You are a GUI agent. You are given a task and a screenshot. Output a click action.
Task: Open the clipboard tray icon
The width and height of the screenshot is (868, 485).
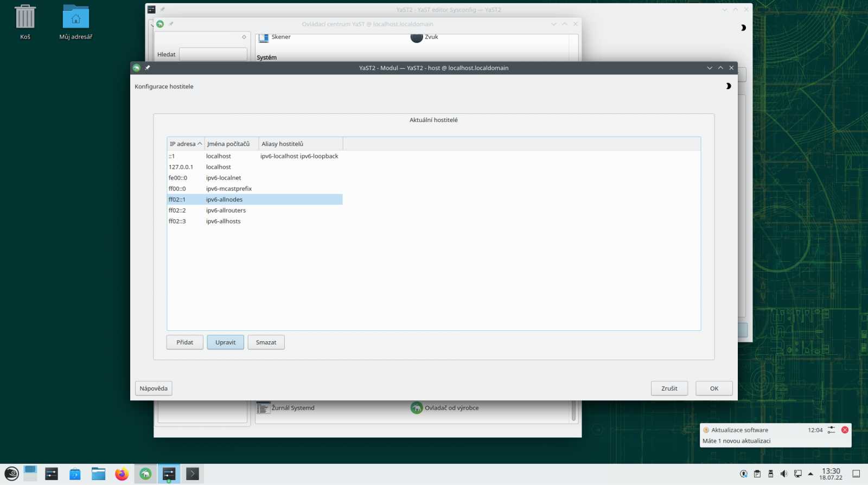coord(757,474)
